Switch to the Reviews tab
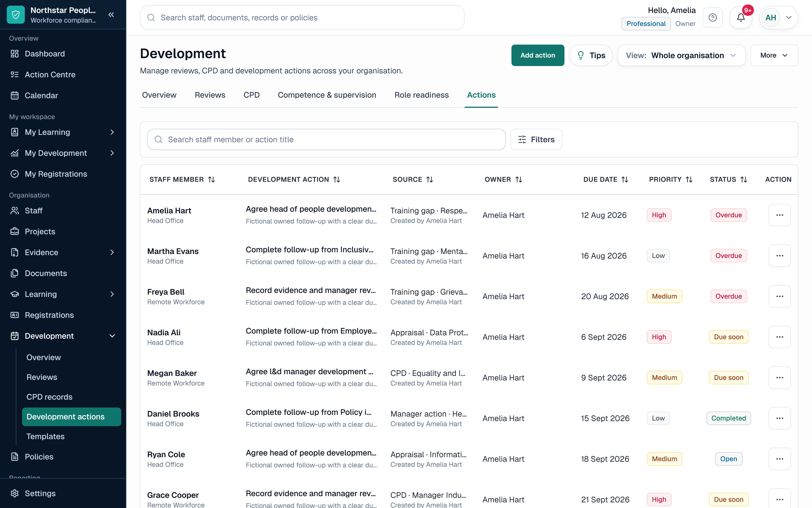The height and width of the screenshot is (508, 812). tap(210, 95)
